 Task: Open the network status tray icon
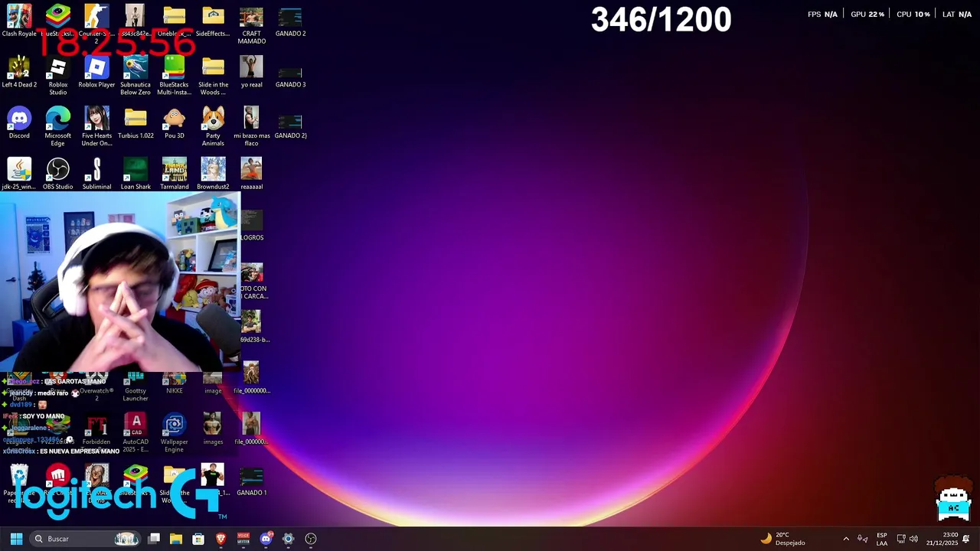901,539
